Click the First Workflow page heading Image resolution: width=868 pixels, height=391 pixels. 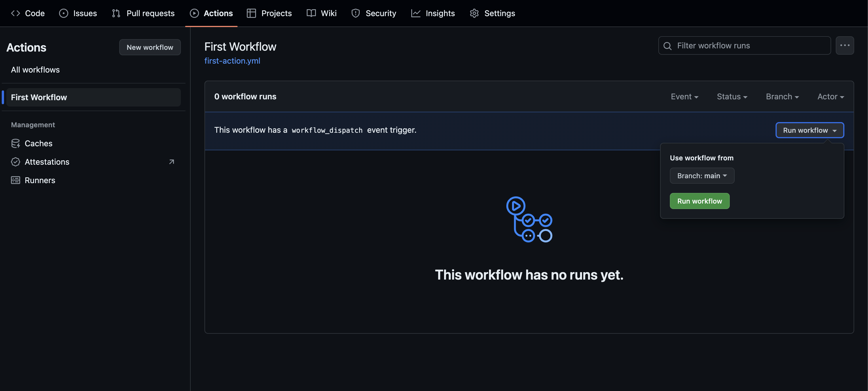tap(240, 46)
